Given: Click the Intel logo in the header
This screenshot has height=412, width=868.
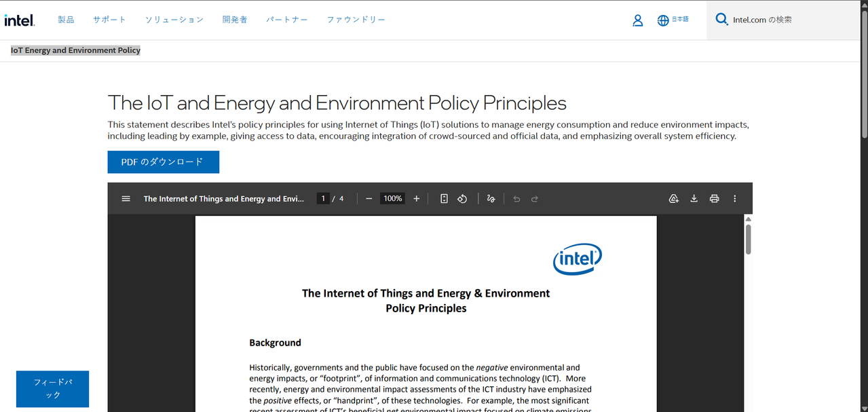Looking at the screenshot, I should (x=20, y=20).
